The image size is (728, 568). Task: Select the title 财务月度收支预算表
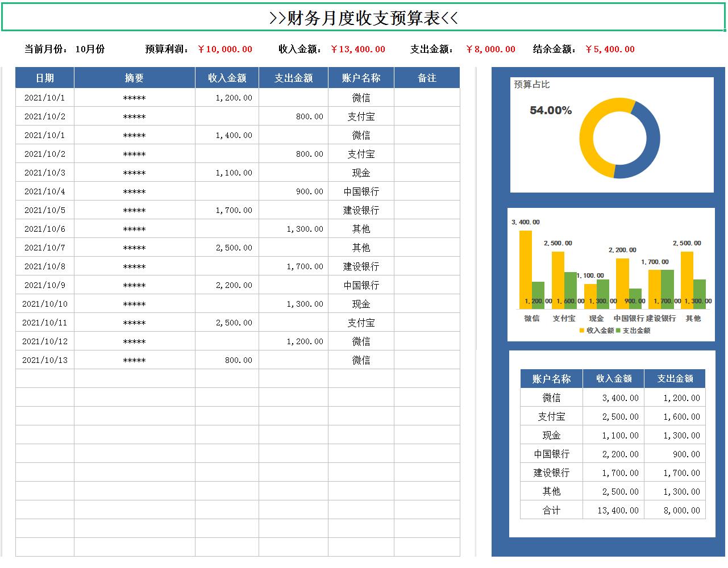point(364,18)
